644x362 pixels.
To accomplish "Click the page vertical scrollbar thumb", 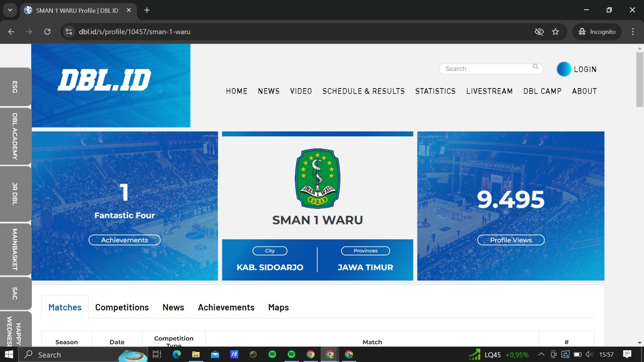I will (640, 79).
